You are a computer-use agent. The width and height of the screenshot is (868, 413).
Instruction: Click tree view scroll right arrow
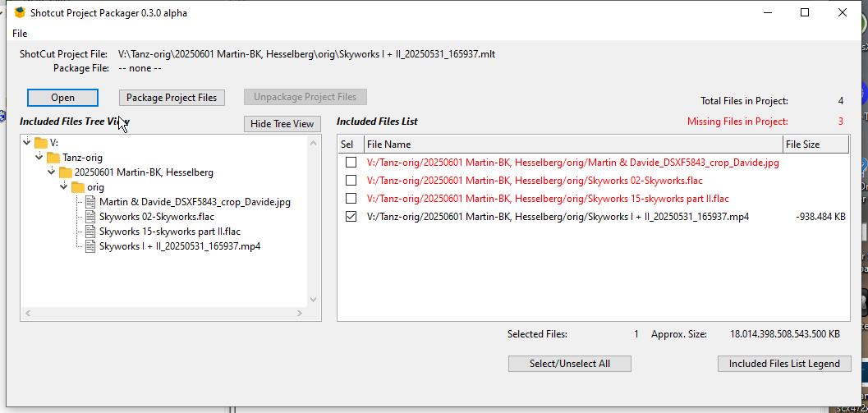[x=300, y=314]
